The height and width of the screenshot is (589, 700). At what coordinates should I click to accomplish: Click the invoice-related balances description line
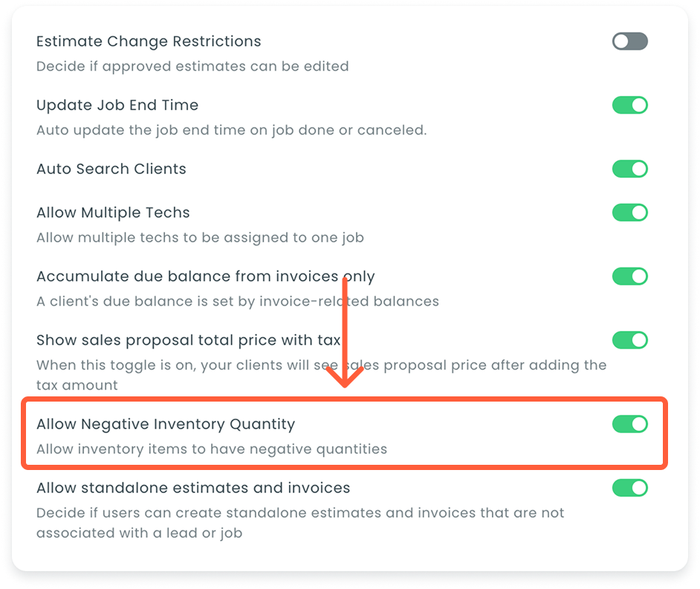tap(238, 302)
